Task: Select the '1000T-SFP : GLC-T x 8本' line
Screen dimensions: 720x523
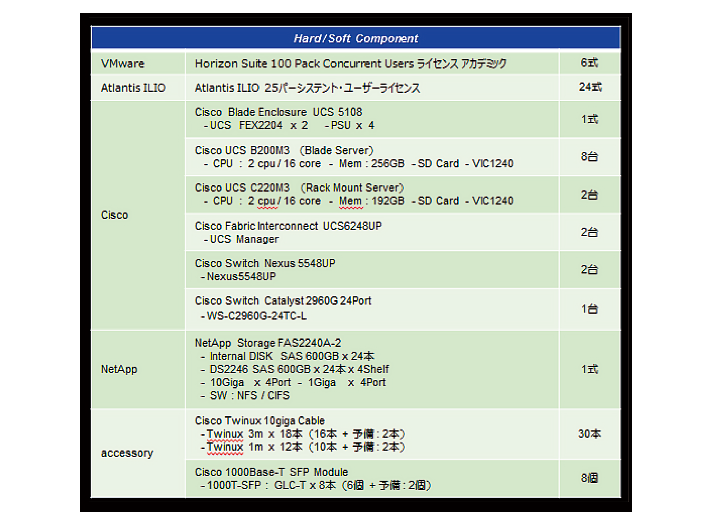Action: (315, 485)
